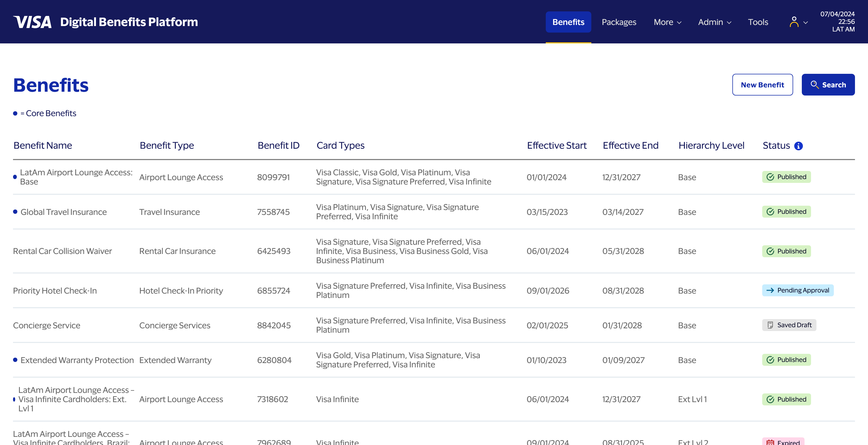The width and height of the screenshot is (868, 445).
Task: Click the Published check icon for LatAm Airport Lounge Access: Base
Action: [x=770, y=177]
